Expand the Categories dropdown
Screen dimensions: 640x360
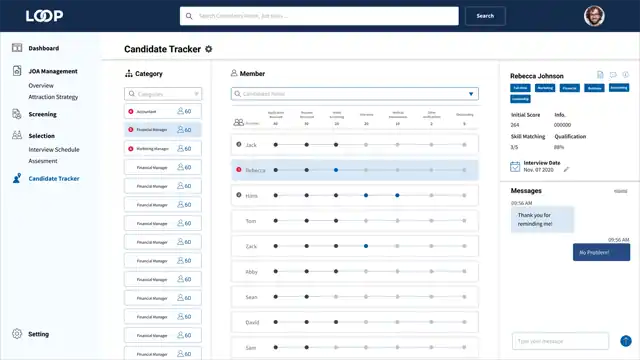tap(196, 94)
